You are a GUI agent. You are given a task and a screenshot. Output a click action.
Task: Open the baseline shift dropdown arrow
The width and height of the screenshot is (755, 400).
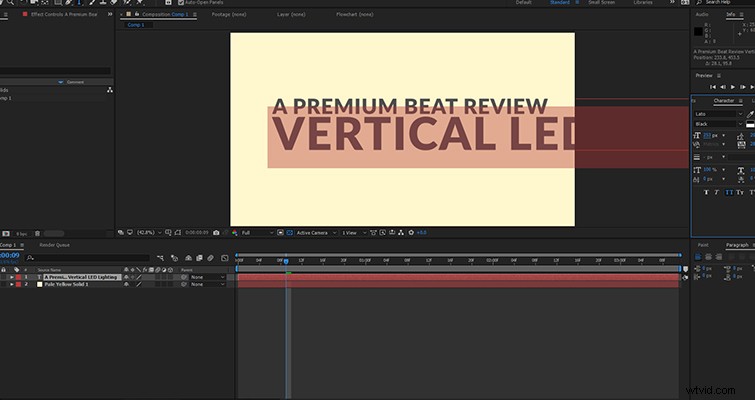[x=723, y=179]
